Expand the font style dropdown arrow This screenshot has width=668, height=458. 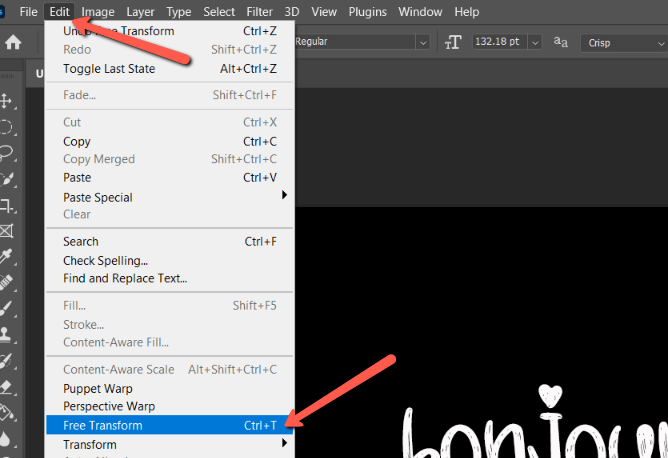tap(423, 43)
